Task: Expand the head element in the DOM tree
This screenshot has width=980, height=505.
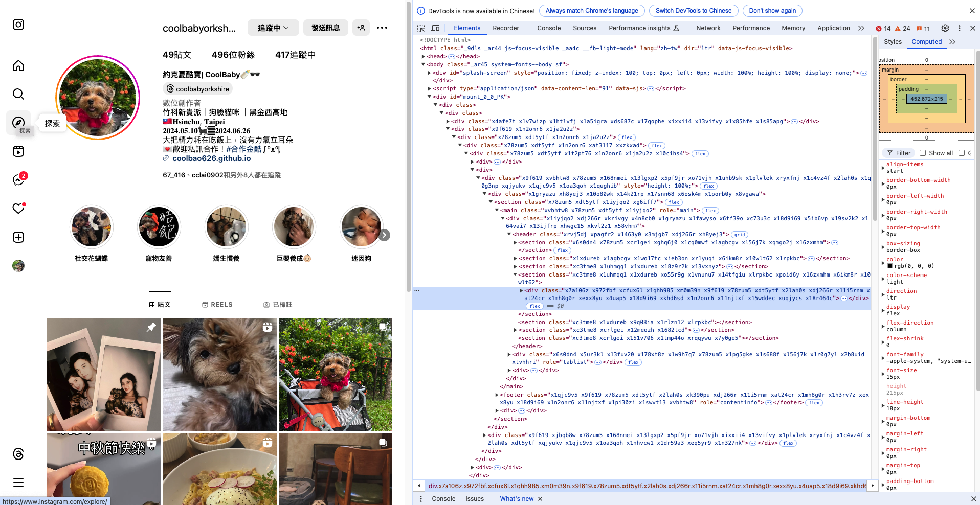Action: 424,56
